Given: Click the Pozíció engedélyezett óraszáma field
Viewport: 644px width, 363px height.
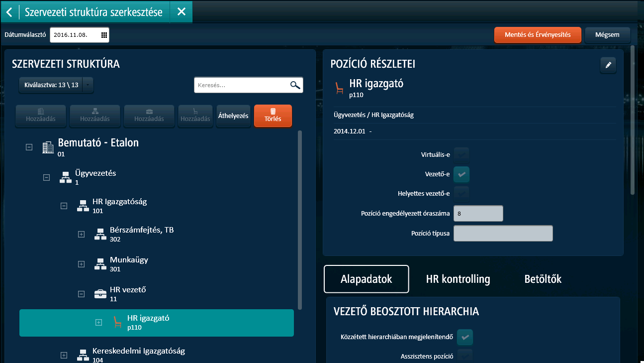Looking at the screenshot, I should coord(478,214).
